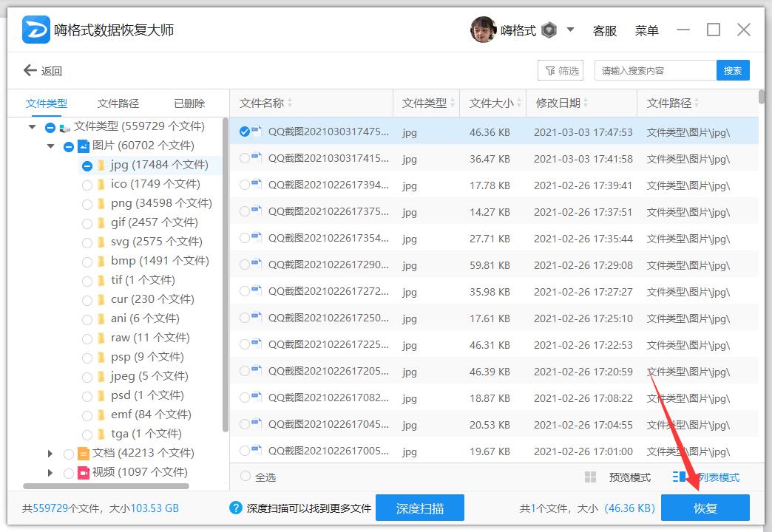Click the 视频 category video icon

click(84, 472)
